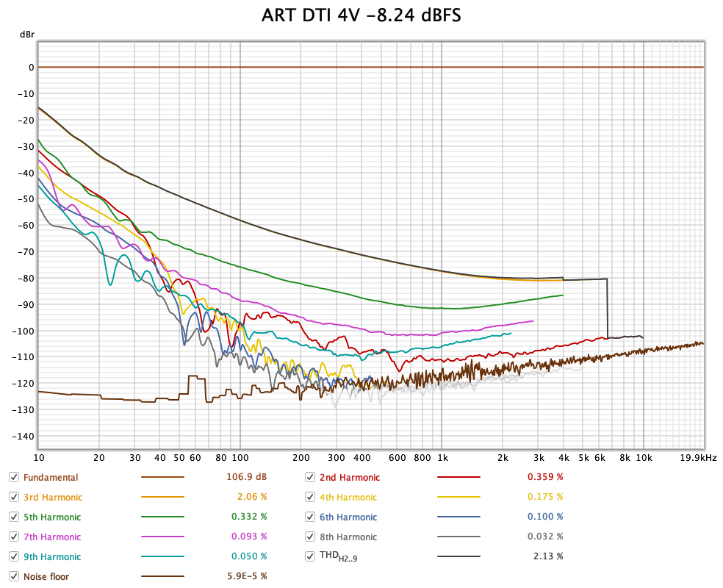Click the Fundamental value 106.9 dB
The height and width of the screenshot is (588, 723).
[x=247, y=477]
